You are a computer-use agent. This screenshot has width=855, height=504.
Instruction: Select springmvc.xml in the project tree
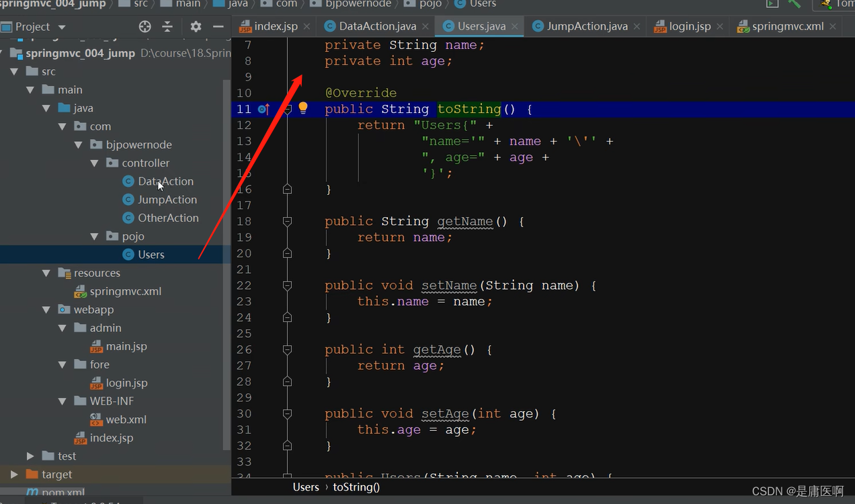coord(126,291)
